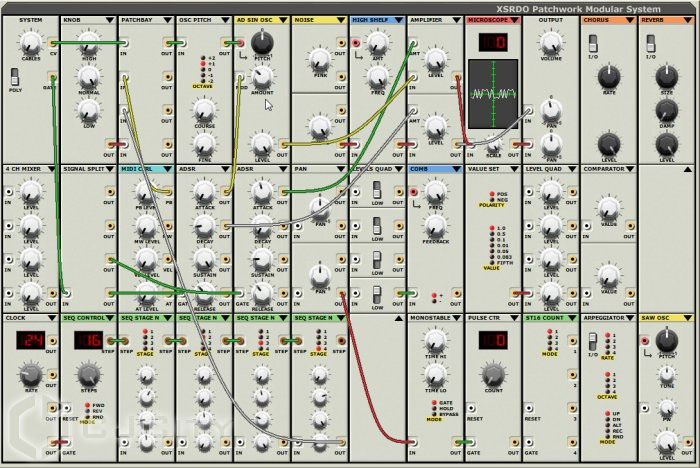
Task: Click the SEQ CONTROL steps display showing 16
Action: (88, 341)
